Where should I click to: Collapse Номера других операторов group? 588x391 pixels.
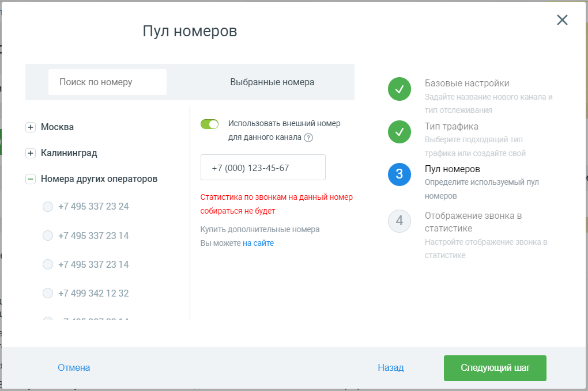tap(31, 179)
